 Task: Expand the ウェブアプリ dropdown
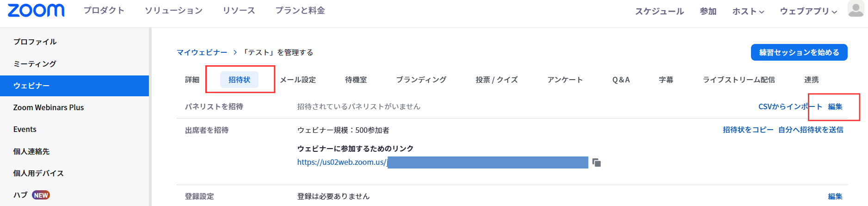[x=808, y=11]
